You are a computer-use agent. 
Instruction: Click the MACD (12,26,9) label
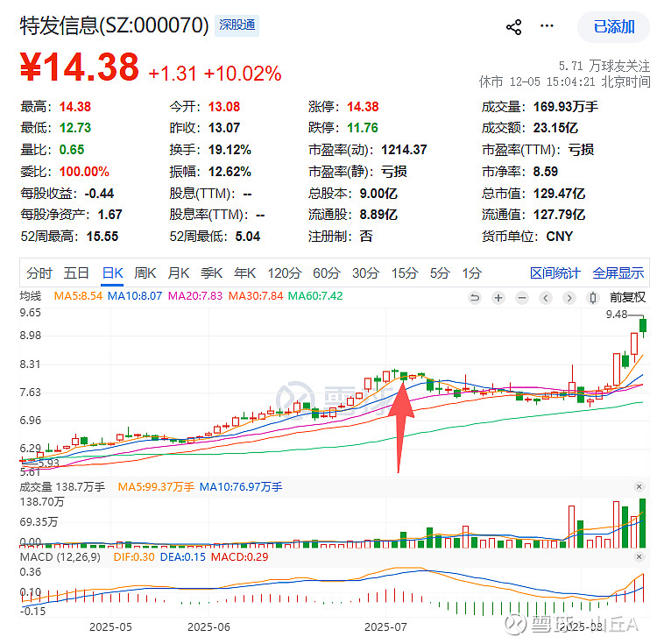tap(60, 557)
